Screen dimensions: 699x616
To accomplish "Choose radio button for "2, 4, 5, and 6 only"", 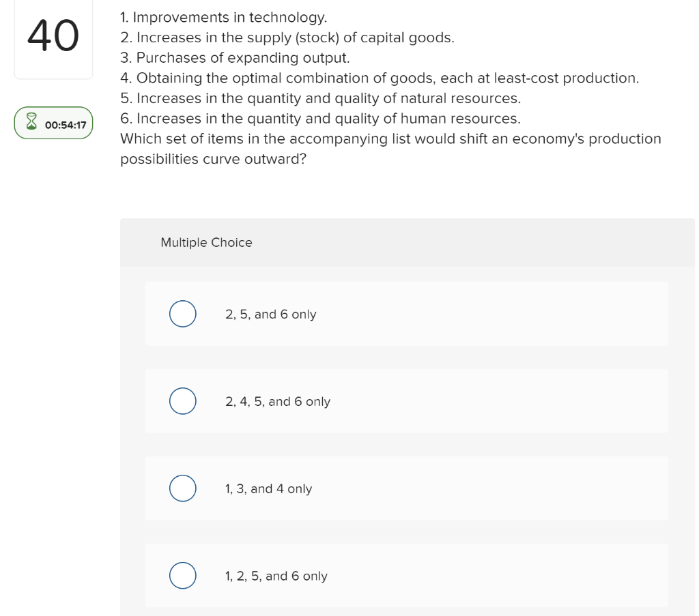I will 182,402.
